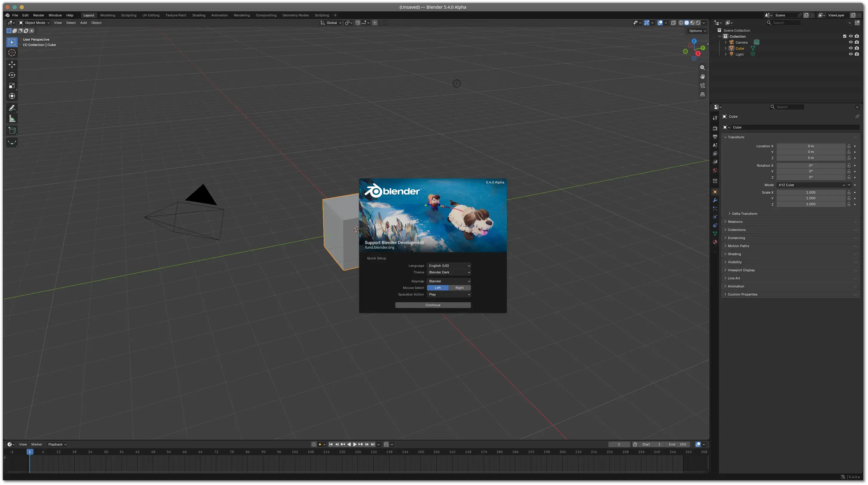Click the fund.blender.org link

coord(379,247)
